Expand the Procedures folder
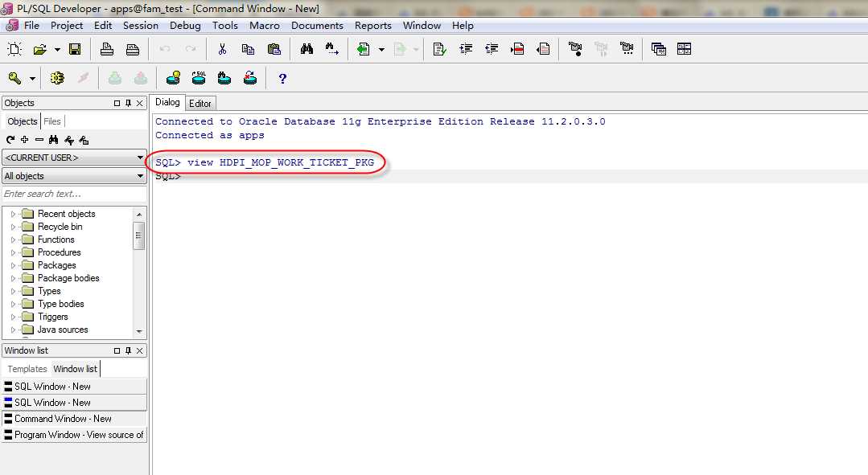 (x=14, y=252)
